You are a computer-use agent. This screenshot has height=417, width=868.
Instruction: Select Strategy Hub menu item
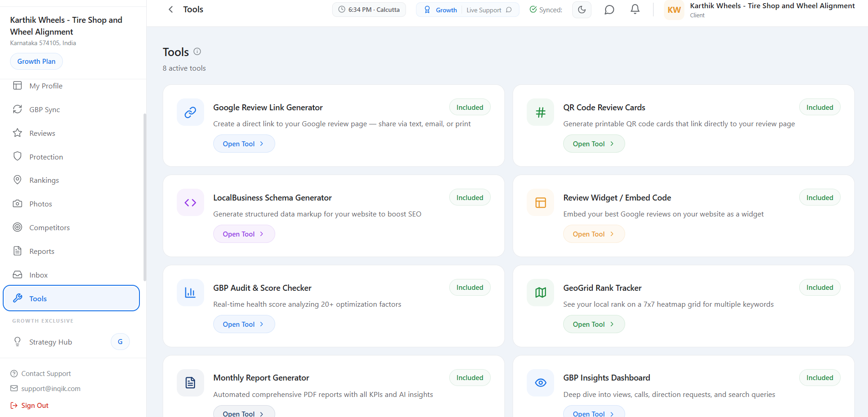pyautogui.click(x=51, y=342)
